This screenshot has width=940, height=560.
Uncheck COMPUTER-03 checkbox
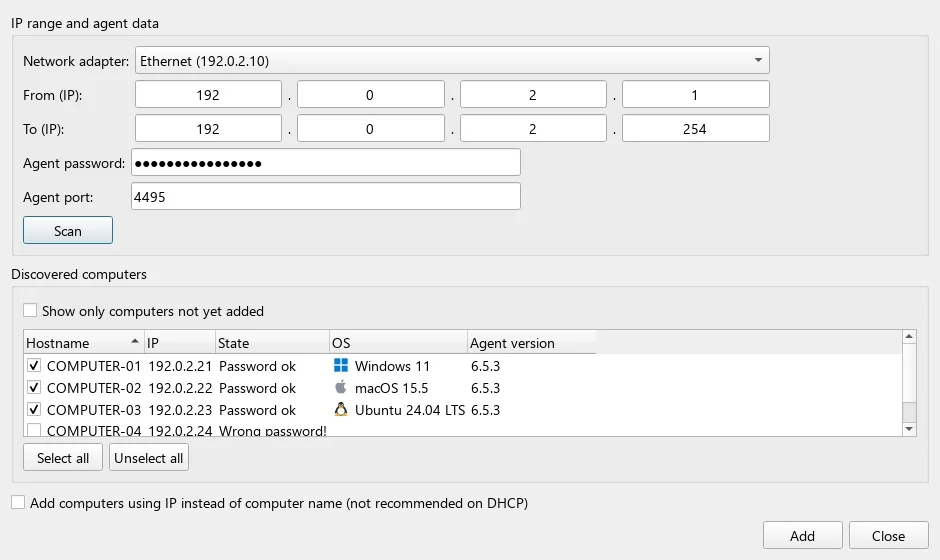pyautogui.click(x=34, y=410)
